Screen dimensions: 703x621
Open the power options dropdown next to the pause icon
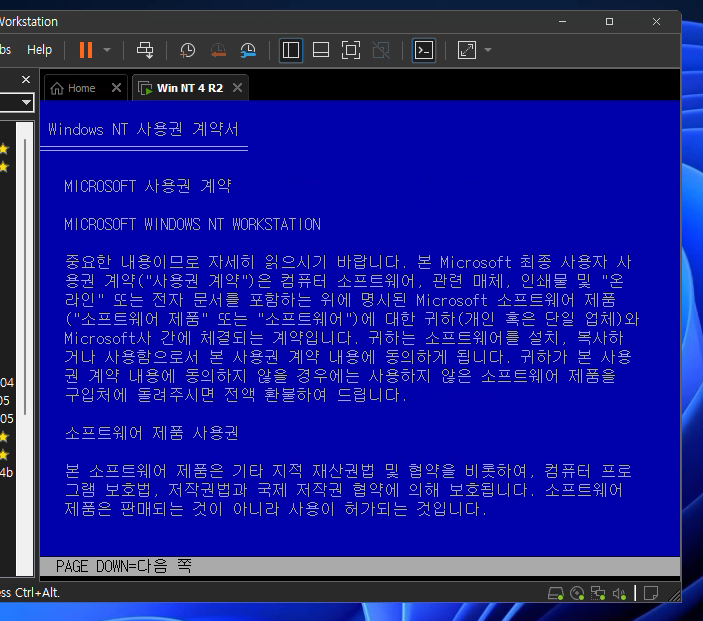click(107, 50)
